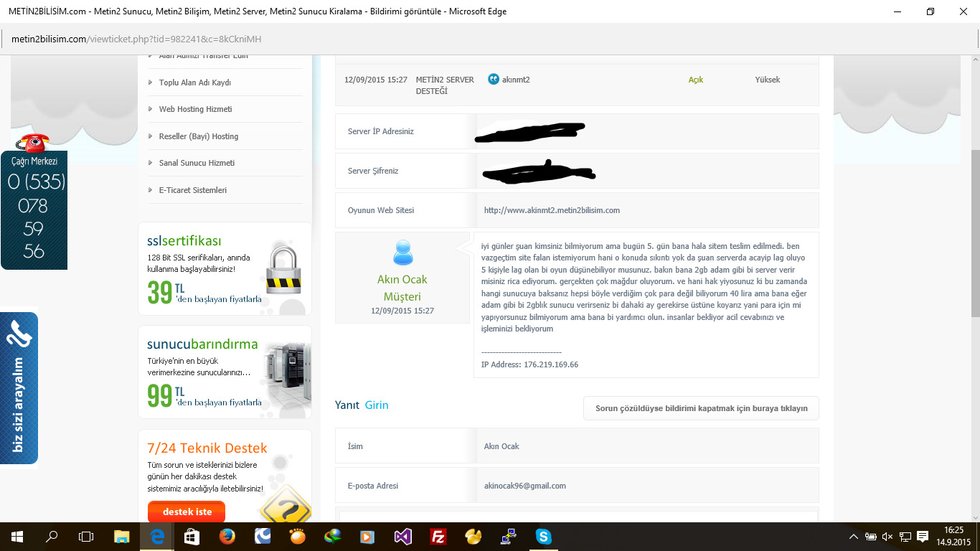Click the Açık ticket status text

click(x=696, y=80)
